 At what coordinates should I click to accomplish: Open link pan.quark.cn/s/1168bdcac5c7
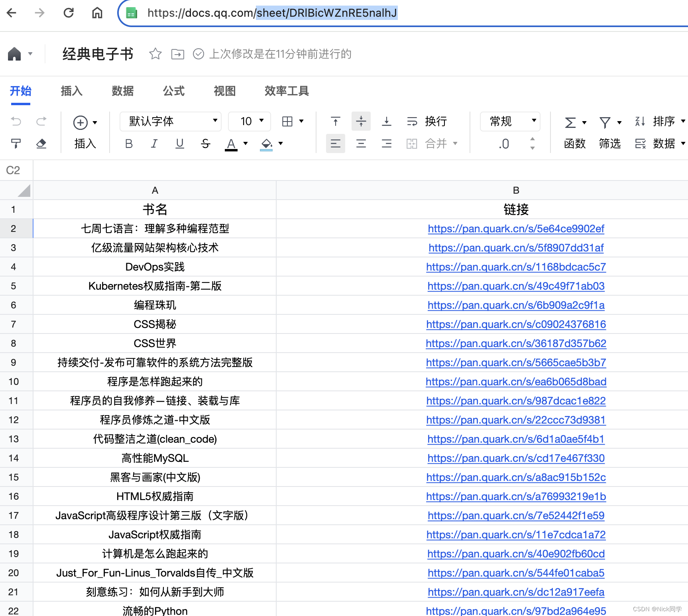tap(516, 267)
